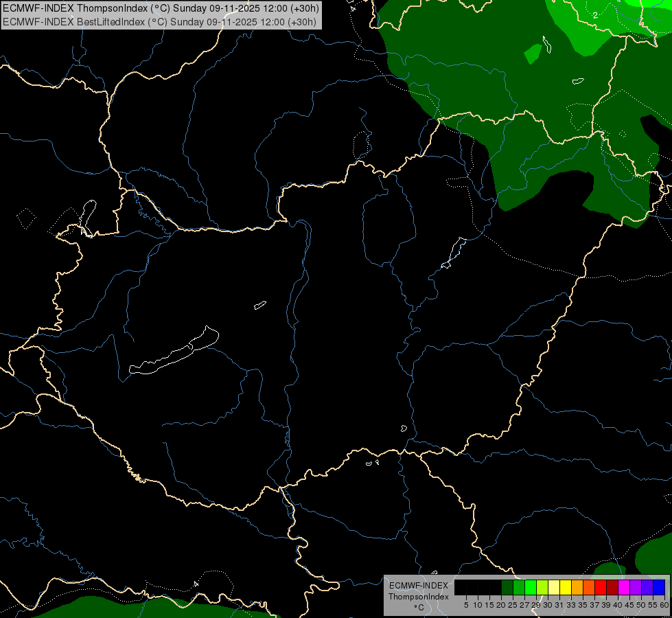The width and height of the screenshot is (672, 618).
Task: Click the blue 55–60 legend swatch
Action: coord(659,587)
